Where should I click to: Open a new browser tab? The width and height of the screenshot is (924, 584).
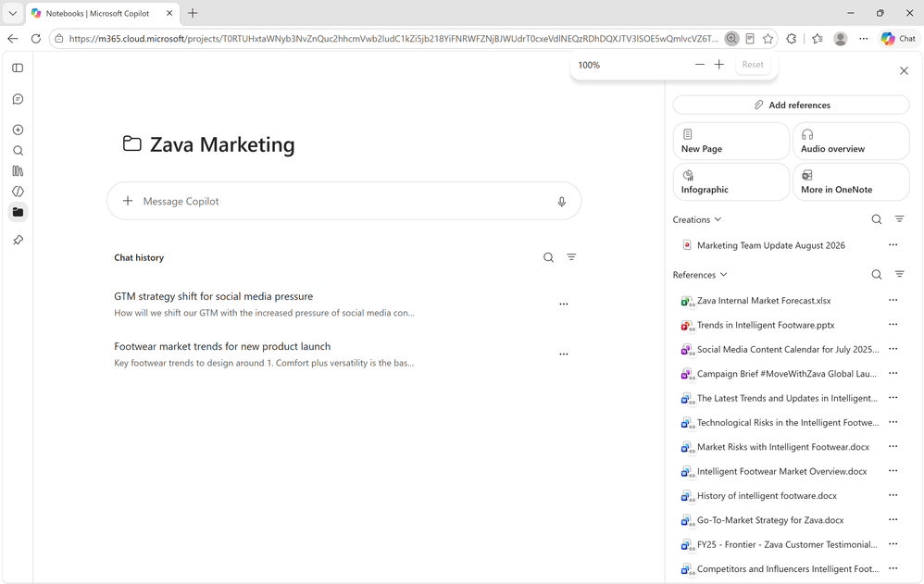click(x=193, y=13)
